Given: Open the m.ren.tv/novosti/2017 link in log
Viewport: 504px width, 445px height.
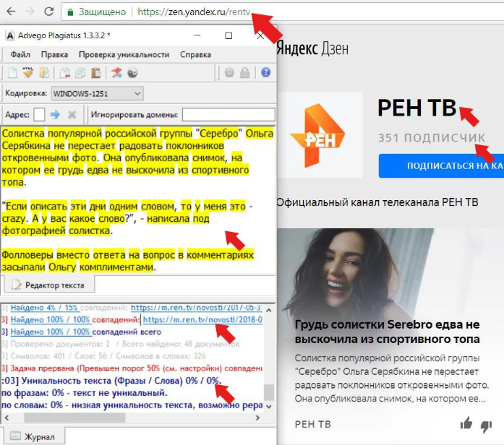Looking at the screenshot, I should (197, 308).
